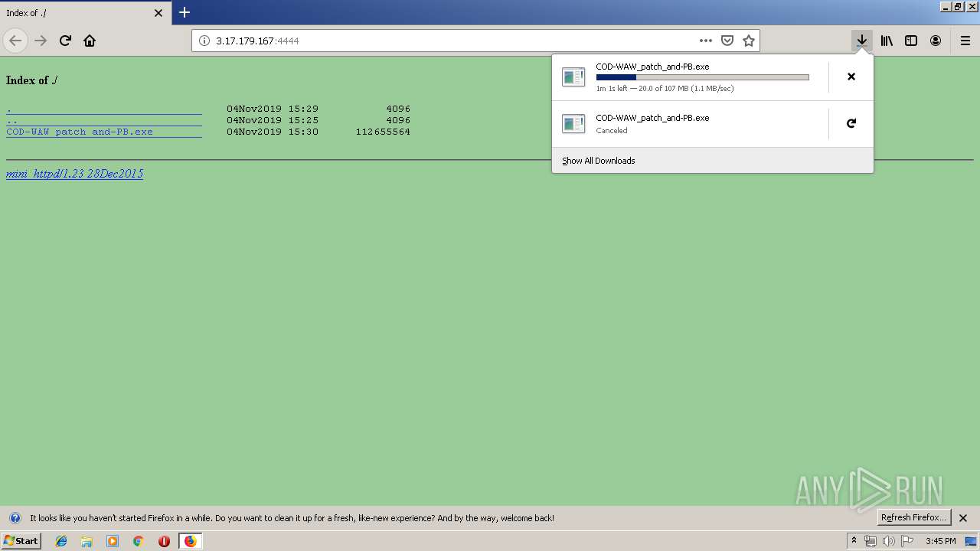Switch to Firefox taskbar button
The width and height of the screenshot is (980, 551).
click(190, 541)
